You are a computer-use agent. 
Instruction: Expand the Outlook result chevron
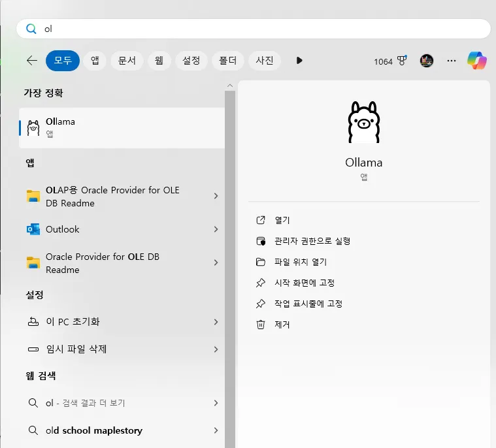pyautogui.click(x=216, y=229)
